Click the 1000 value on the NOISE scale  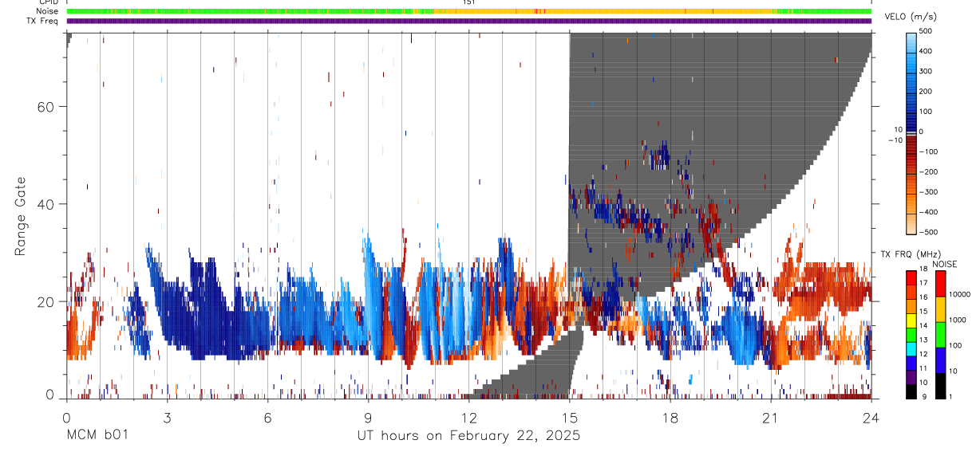958,320
